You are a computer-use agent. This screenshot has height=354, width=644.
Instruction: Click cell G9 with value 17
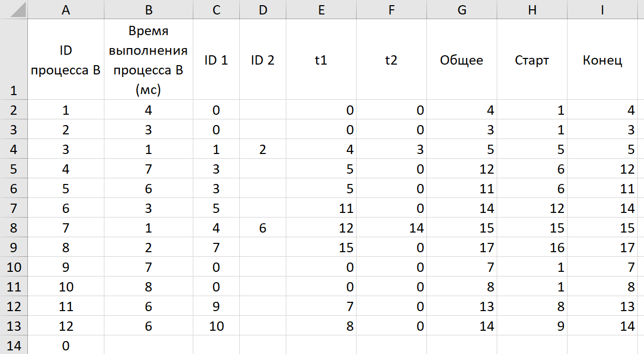(462, 248)
